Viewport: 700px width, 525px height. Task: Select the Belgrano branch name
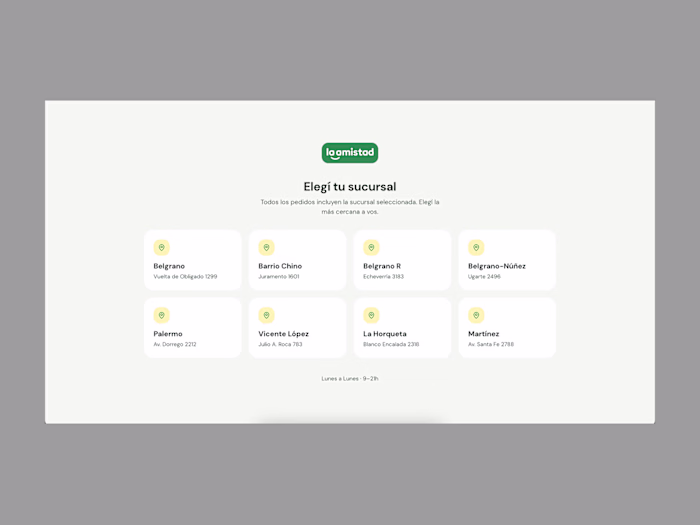tap(169, 266)
